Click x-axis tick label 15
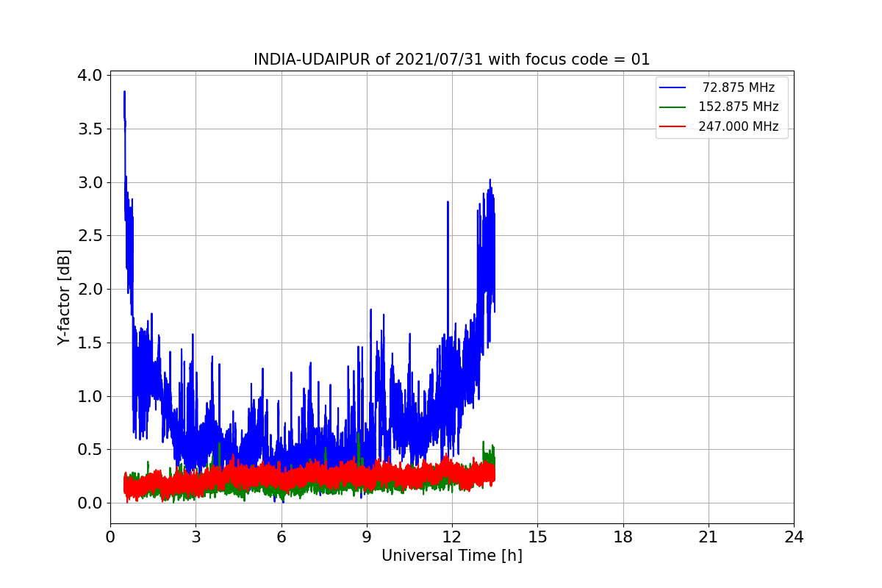882x588 pixels. pos(537,537)
